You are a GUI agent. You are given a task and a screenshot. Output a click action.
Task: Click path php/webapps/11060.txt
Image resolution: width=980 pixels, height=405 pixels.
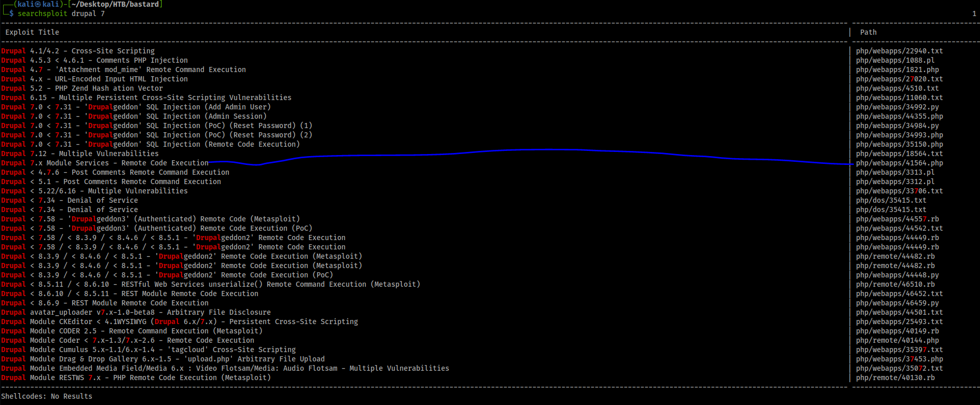pyautogui.click(x=900, y=97)
